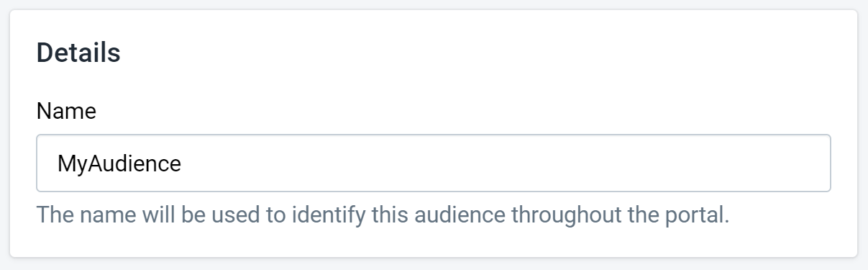This screenshot has width=868, height=270.
Task: Click the word MyAudience in the textbox
Action: click(119, 163)
